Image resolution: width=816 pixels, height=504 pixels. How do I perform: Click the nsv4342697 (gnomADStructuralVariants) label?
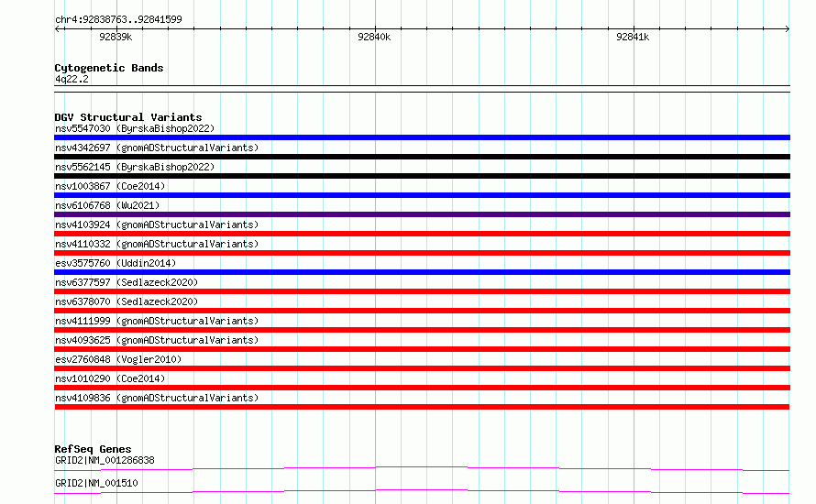click(x=157, y=148)
